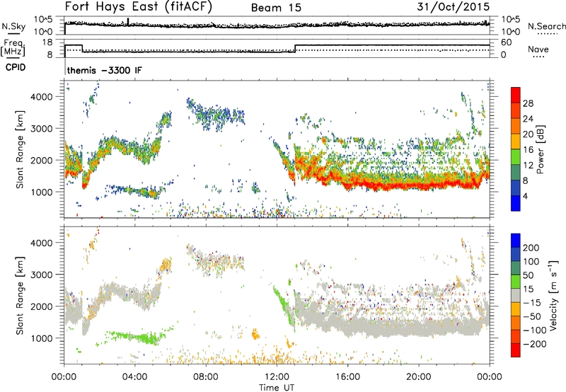Screen dimensions: 566x392
Task: Click the red swatch of the power colorbar
Action: point(516,96)
